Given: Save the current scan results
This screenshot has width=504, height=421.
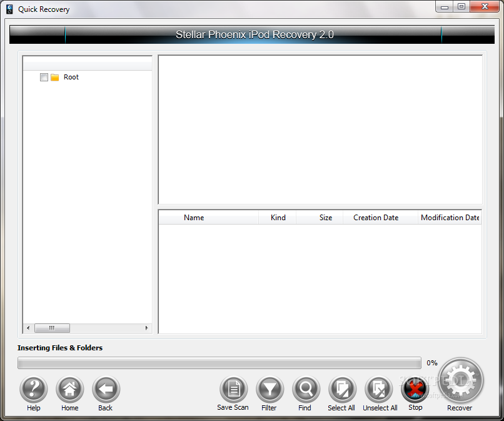Looking at the screenshot, I should click(234, 390).
